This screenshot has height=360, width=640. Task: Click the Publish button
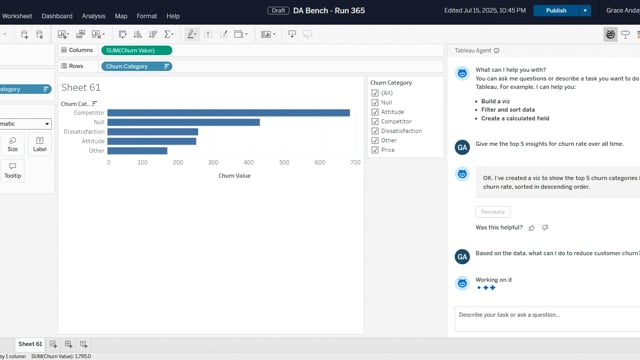[x=556, y=11]
